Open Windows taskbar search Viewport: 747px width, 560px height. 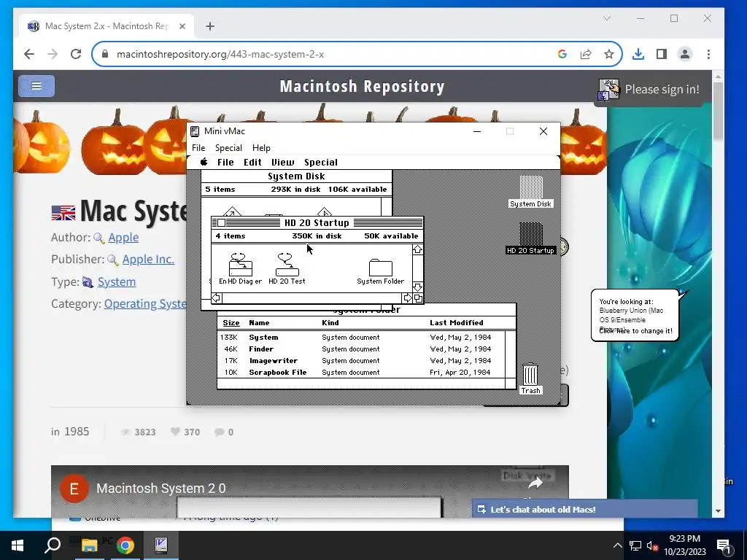tap(53, 545)
